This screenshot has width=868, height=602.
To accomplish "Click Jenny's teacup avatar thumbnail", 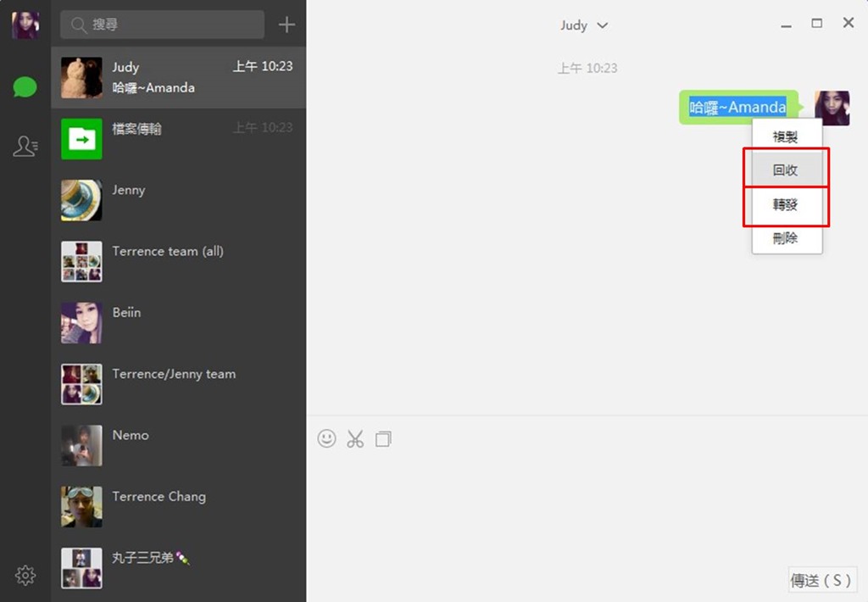I will tap(81, 200).
